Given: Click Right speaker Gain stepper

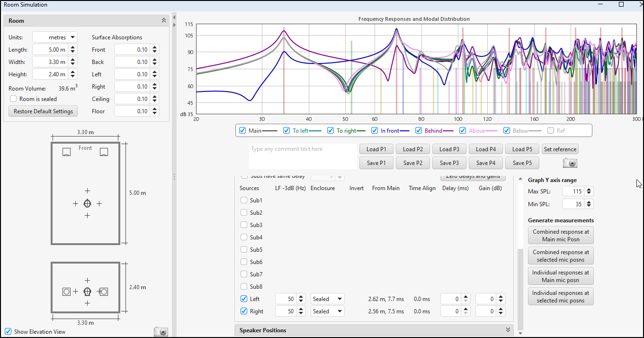Looking at the screenshot, I should pyautogui.click(x=501, y=311).
